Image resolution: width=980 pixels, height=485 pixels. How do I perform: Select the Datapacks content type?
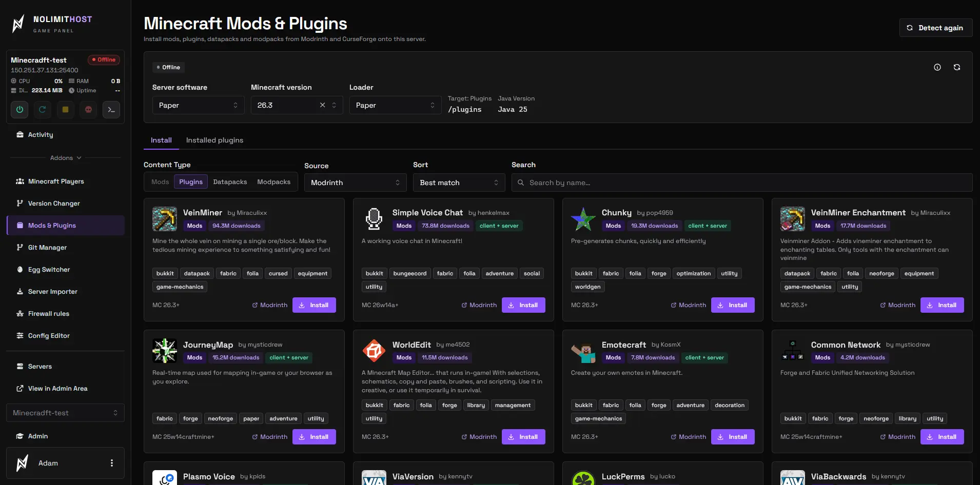(x=230, y=182)
